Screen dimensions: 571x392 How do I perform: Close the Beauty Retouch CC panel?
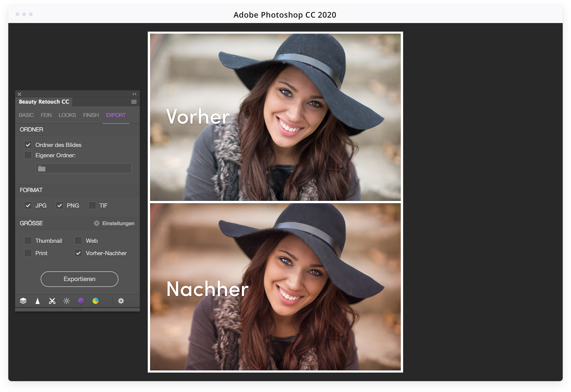[19, 94]
